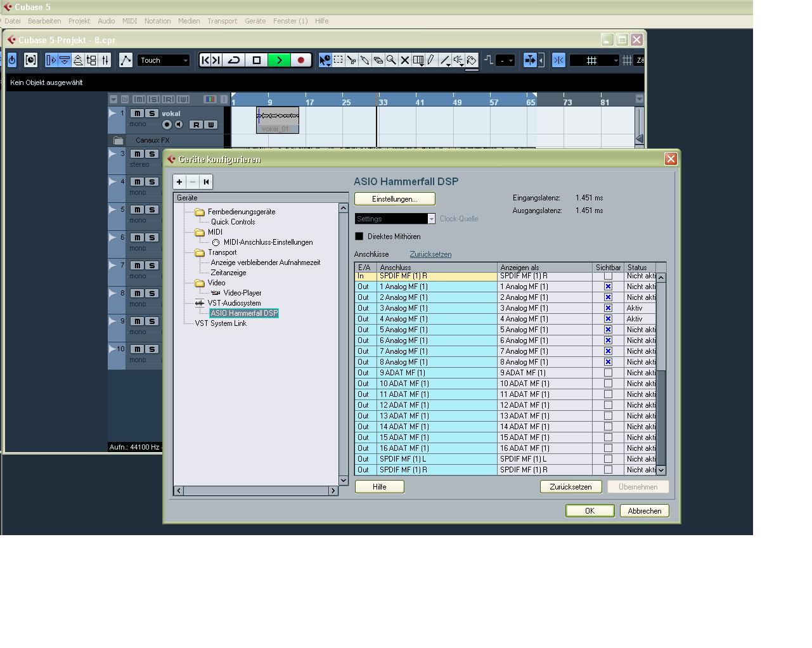
Task: Select the Range Selection tool
Action: (338, 60)
